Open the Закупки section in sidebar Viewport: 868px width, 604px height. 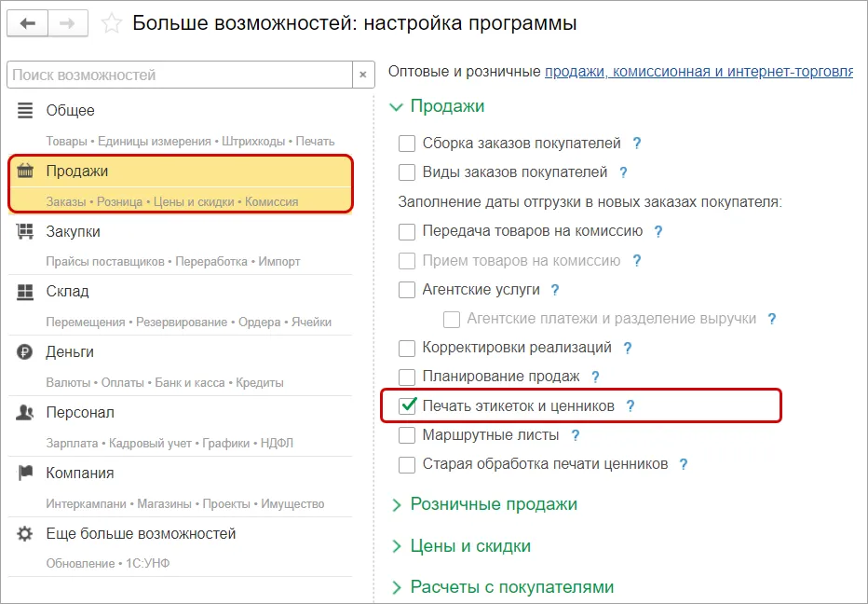click(180, 245)
